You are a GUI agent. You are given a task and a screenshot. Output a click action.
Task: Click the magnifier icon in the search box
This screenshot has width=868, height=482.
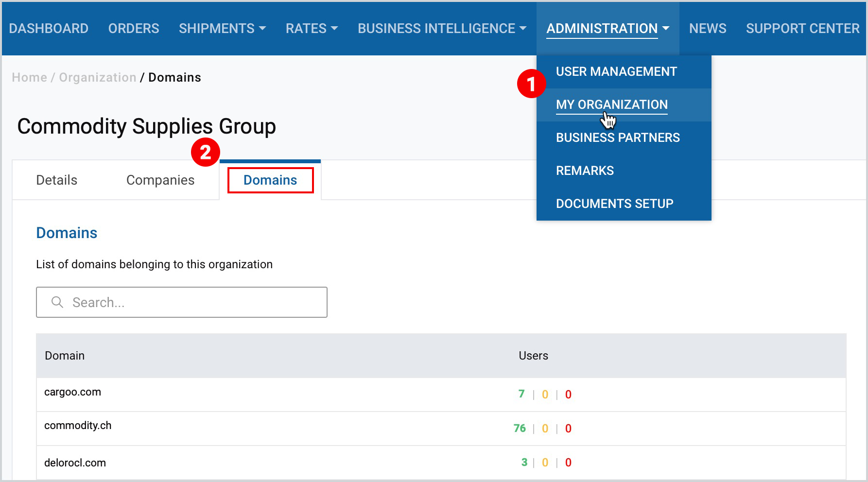[x=57, y=302]
